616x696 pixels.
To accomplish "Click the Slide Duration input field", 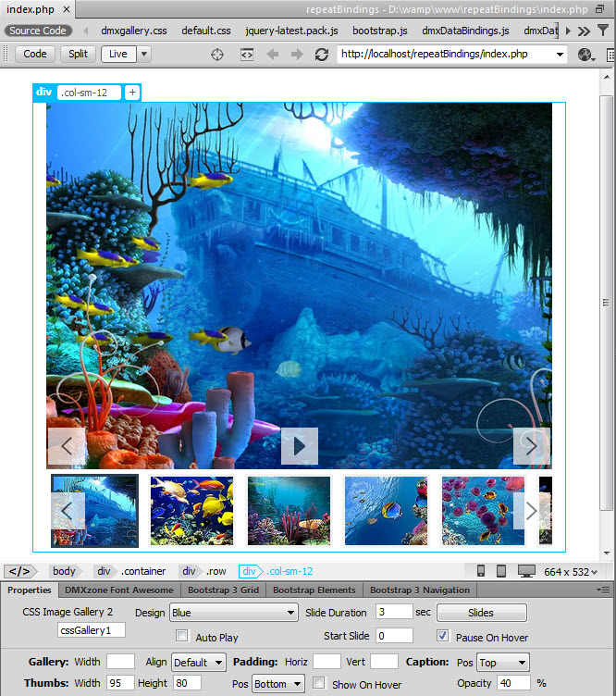I will (394, 612).
